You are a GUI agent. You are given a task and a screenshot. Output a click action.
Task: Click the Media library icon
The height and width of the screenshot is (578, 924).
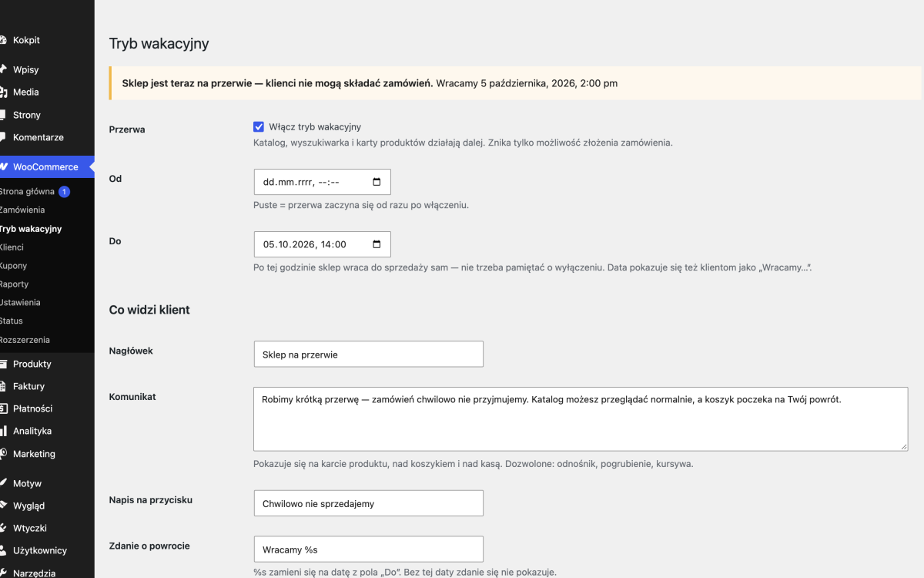click(3, 92)
